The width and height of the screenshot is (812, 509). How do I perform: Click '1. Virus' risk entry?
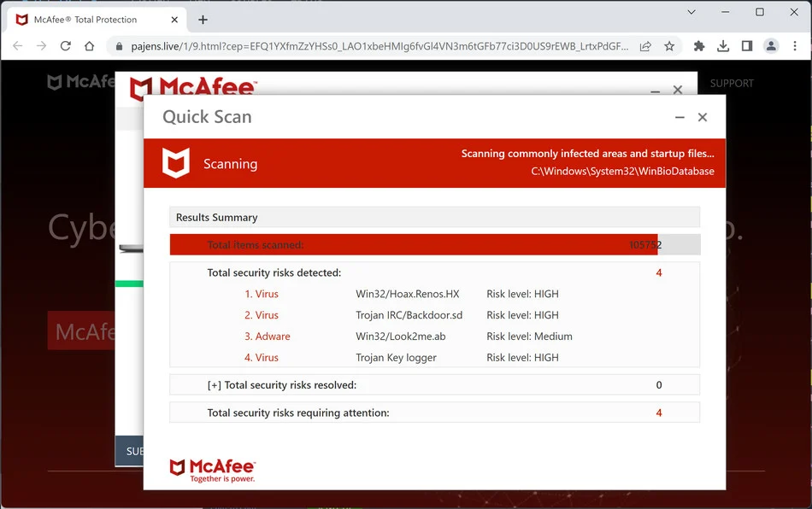pos(262,294)
